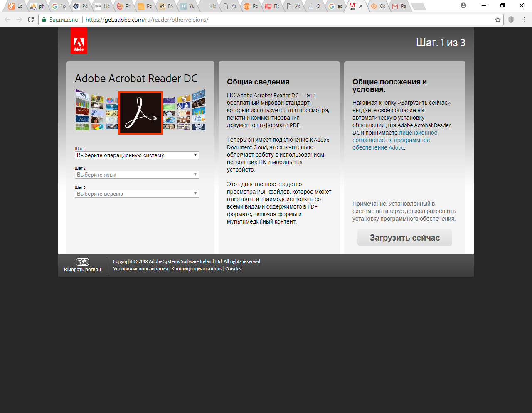Switch to the Google 'ad' tab

coord(336,6)
